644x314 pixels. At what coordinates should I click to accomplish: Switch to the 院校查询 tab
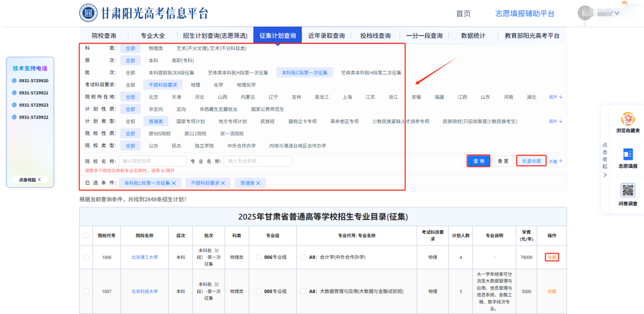[x=104, y=36]
